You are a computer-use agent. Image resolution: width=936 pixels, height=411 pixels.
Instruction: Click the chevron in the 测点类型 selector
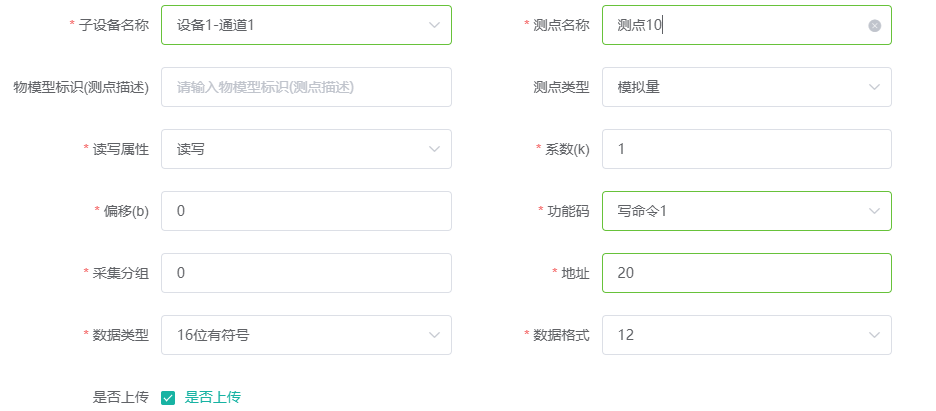tap(874, 87)
